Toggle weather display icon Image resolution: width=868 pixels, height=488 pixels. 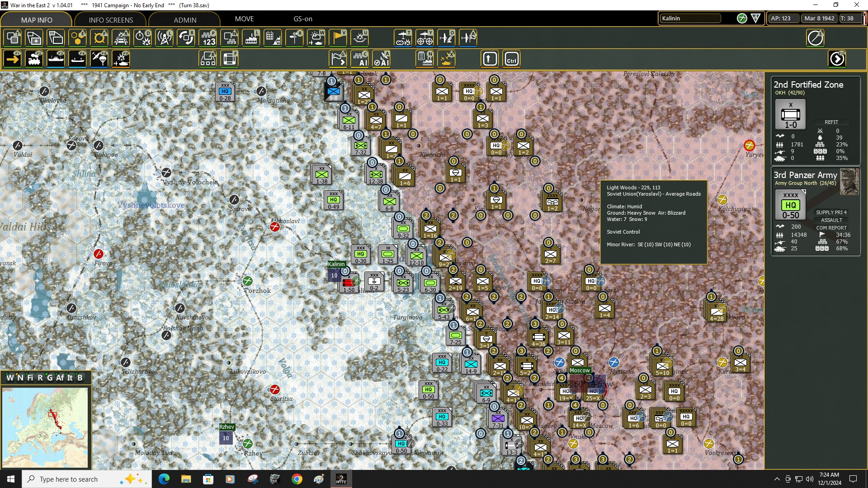(x=316, y=38)
